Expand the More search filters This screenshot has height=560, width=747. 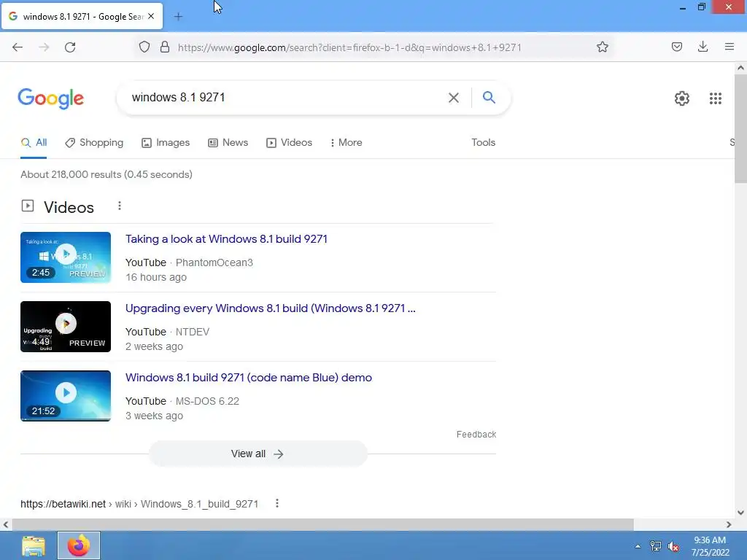(x=347, y=142)
